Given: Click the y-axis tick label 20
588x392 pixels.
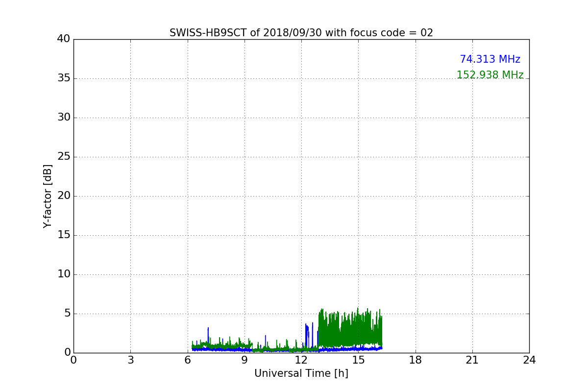Looking at the screenshot, I should [64, 196].
